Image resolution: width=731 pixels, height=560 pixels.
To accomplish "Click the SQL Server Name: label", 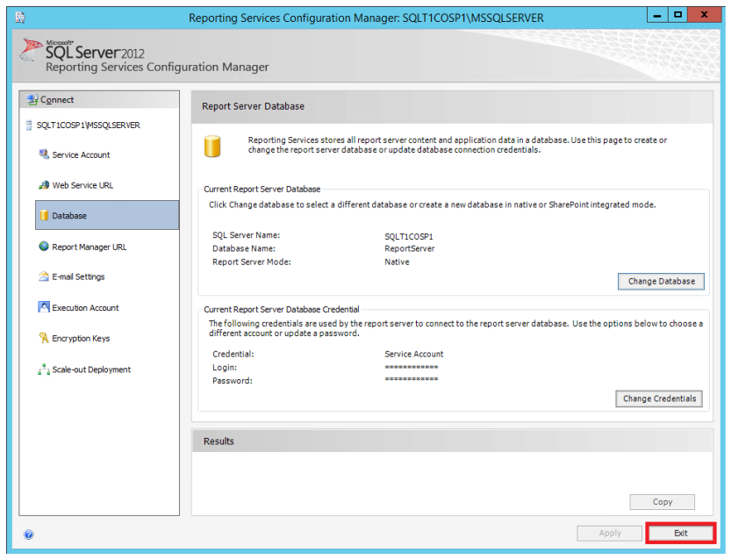I will [x=246, y=235].
